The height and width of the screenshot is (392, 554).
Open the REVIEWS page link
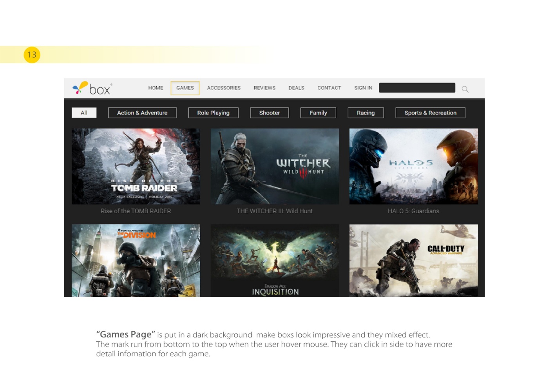coord(264,88)
